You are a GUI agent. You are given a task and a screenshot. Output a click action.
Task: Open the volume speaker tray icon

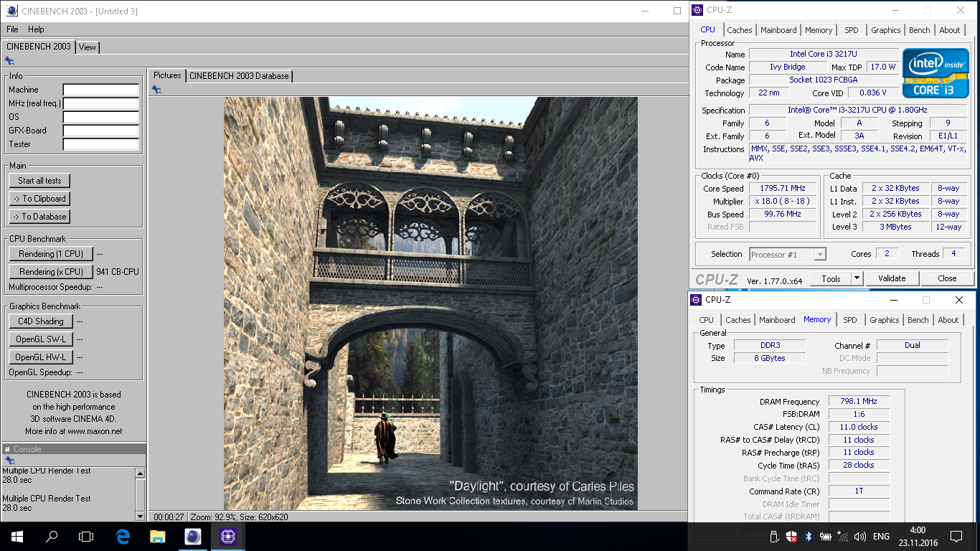click(x=860, y=537)
